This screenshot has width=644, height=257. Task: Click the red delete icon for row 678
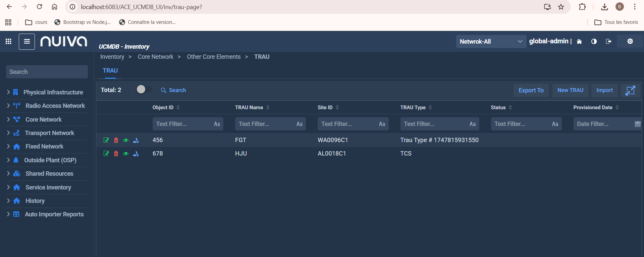coord(116,154)
